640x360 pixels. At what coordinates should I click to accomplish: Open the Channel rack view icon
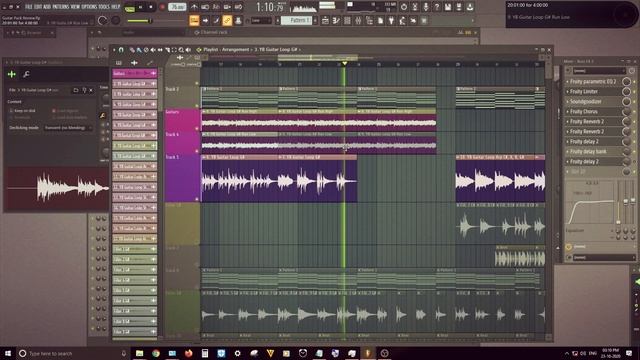pyautogui.click(x=347, y=20)
